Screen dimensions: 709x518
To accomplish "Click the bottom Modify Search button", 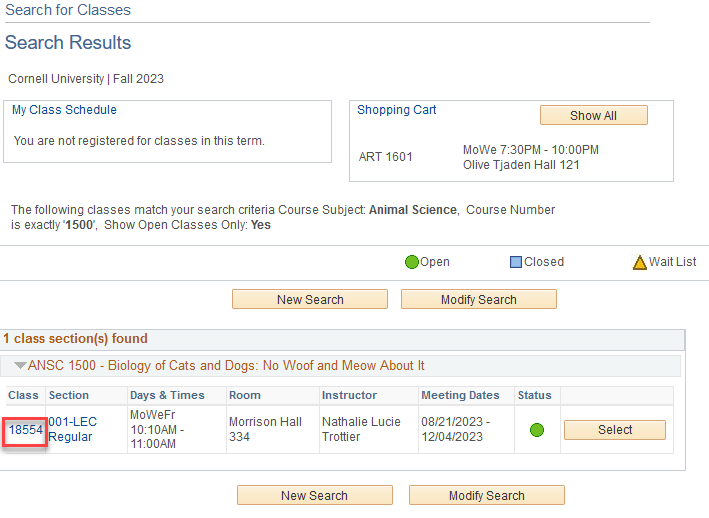I will pyautogui.click(x=486, y=495).
